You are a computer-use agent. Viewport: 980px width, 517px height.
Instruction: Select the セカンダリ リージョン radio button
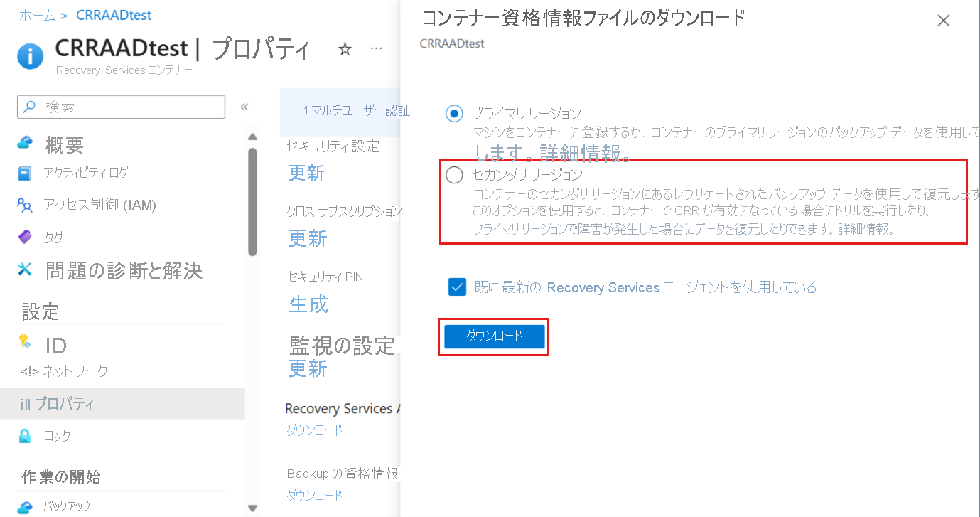(454, 175)
